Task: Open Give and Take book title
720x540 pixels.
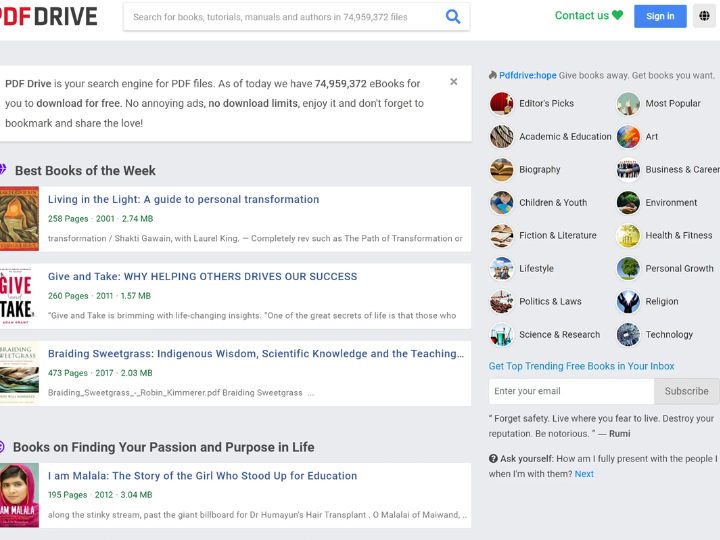Action: (202, 276)
